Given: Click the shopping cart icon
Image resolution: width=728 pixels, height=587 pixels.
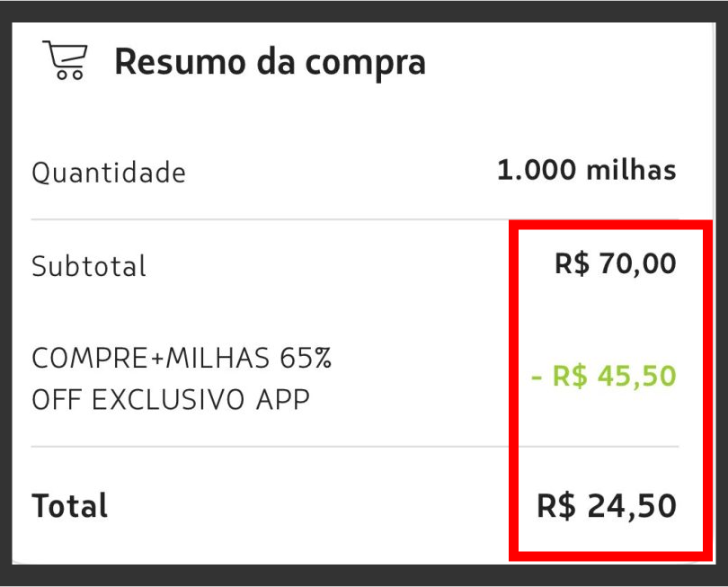Looking at the screenshot, I should pyautogui.click(x=65, y=60).
